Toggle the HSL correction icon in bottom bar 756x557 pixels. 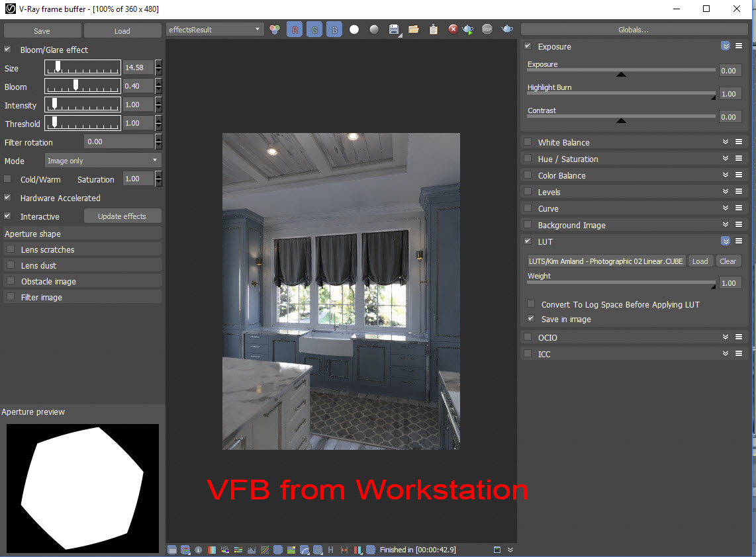pos(224,550)
